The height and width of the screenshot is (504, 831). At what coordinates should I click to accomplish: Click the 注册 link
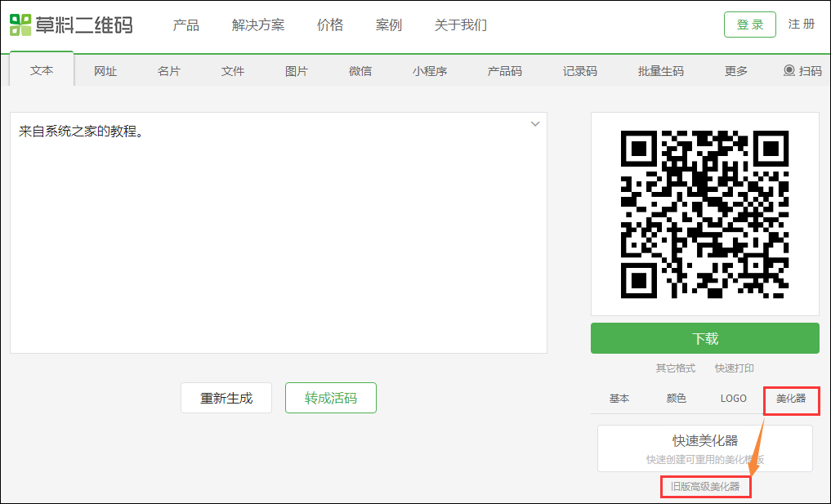(802, 25)
